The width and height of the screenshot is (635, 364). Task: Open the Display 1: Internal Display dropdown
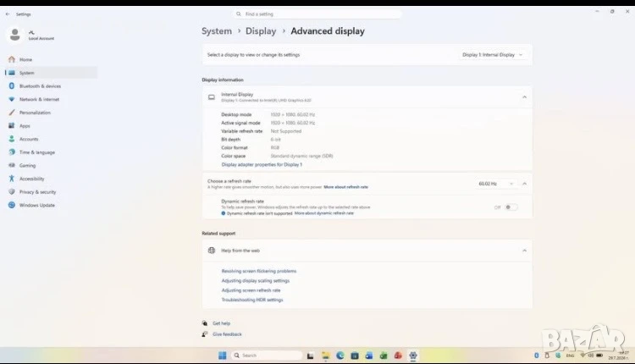492,55
